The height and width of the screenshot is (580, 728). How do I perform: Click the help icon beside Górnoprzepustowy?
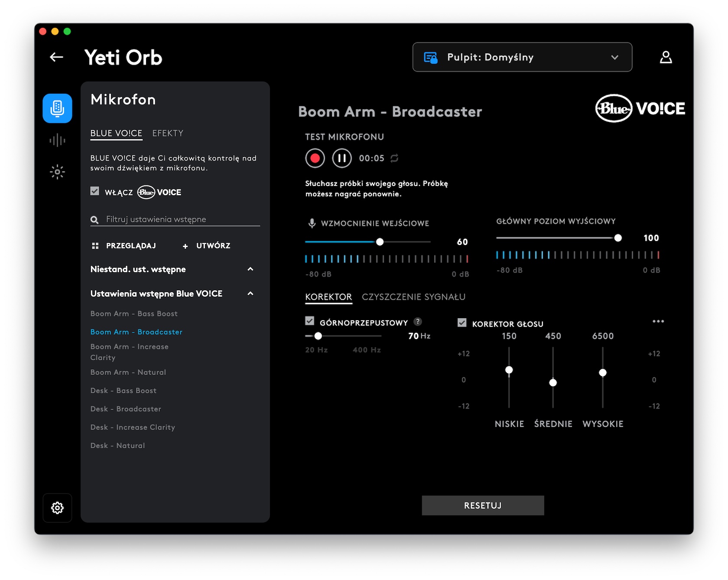(418, 322)
